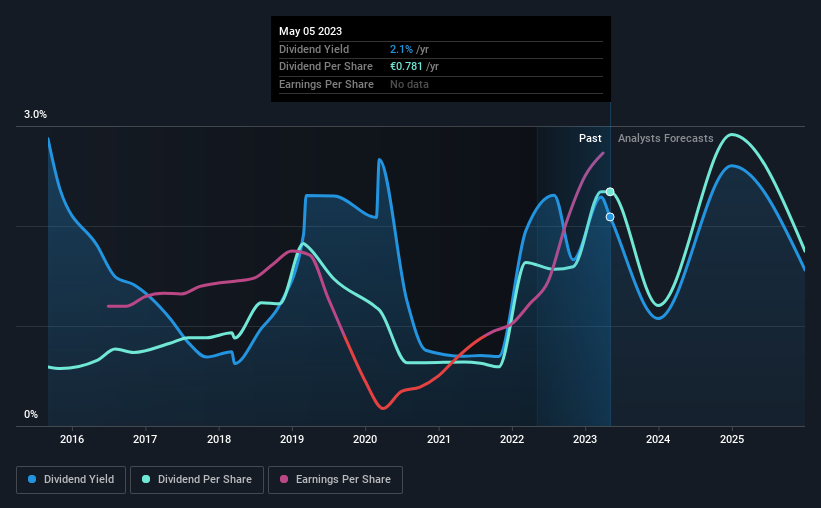Click the 2023 x-axis label
Viewport: 821px width, 508px height.
(585, 439)
